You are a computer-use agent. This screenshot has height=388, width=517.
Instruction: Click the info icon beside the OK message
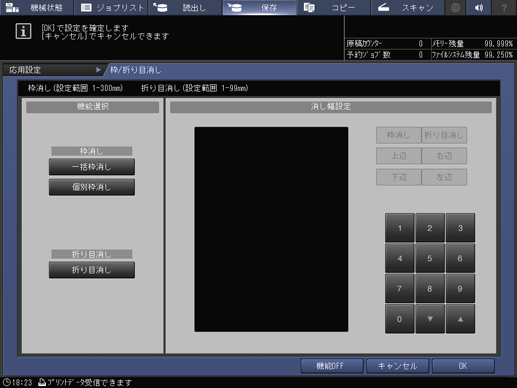pos(23,32)
